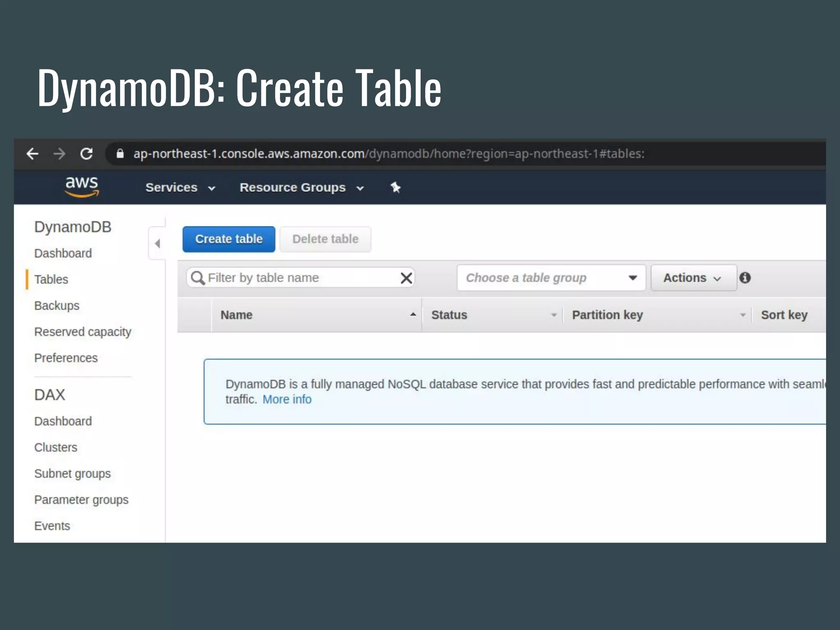Image resolution: width=840 pixels, height=630 pixels.
Task: Click the Create table button
Action: [228, 239]
